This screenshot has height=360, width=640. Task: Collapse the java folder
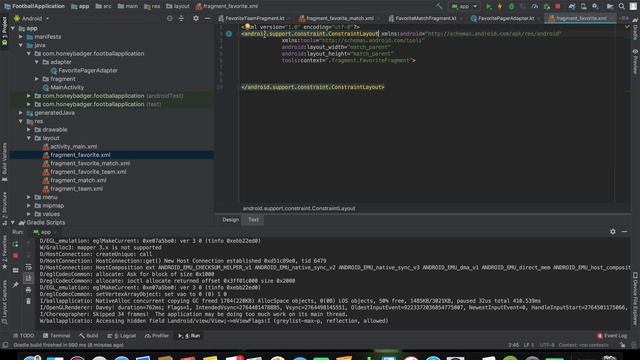[21, 45]
